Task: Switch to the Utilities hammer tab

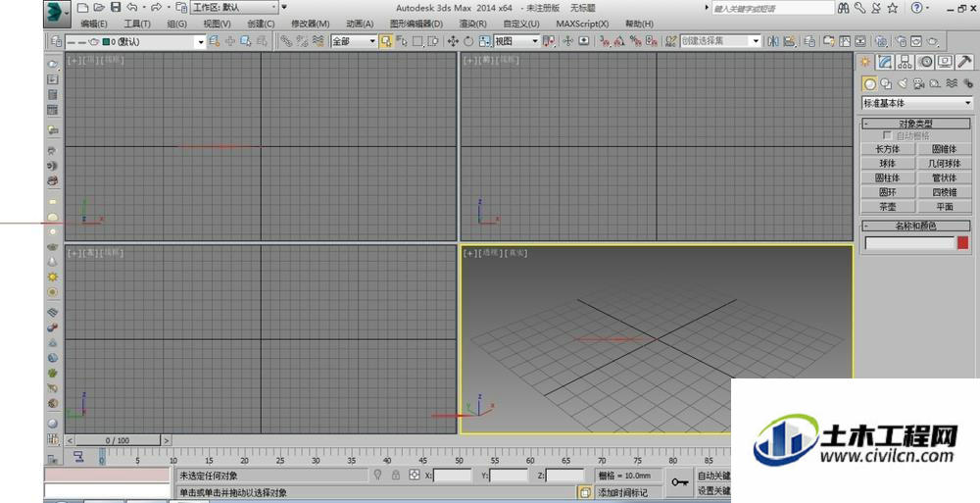Action: point(964,62)
